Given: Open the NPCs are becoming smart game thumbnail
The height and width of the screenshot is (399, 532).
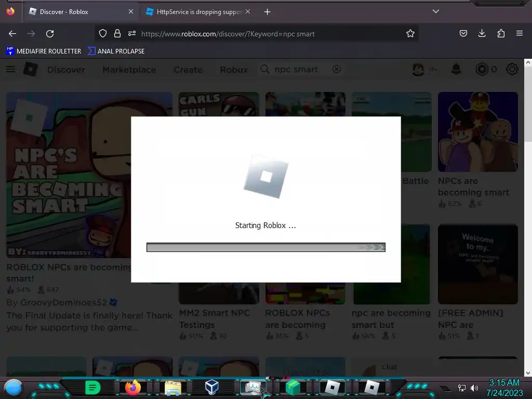Looking at the screenshot, I should (x=478, y=132).
